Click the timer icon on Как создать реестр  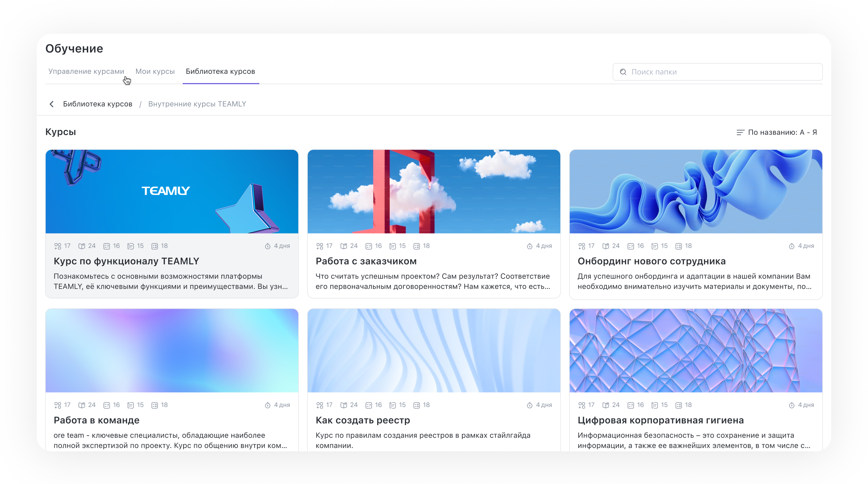coord(530,405)
